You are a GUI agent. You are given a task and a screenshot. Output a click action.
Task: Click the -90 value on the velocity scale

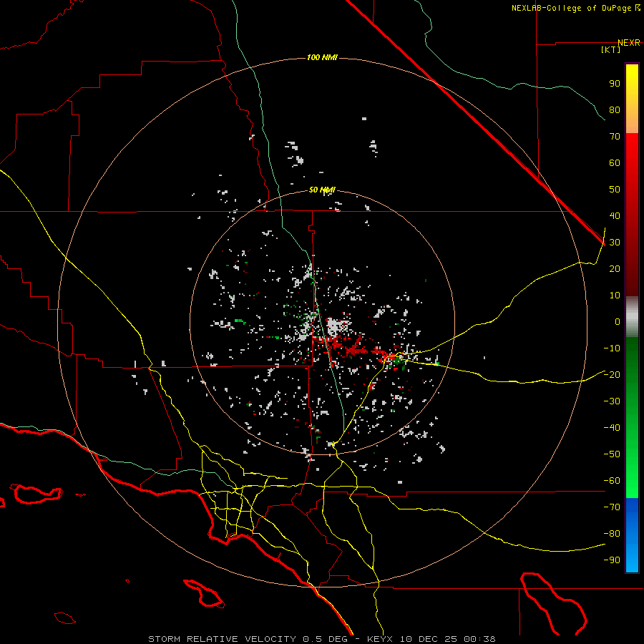point(612,560)
